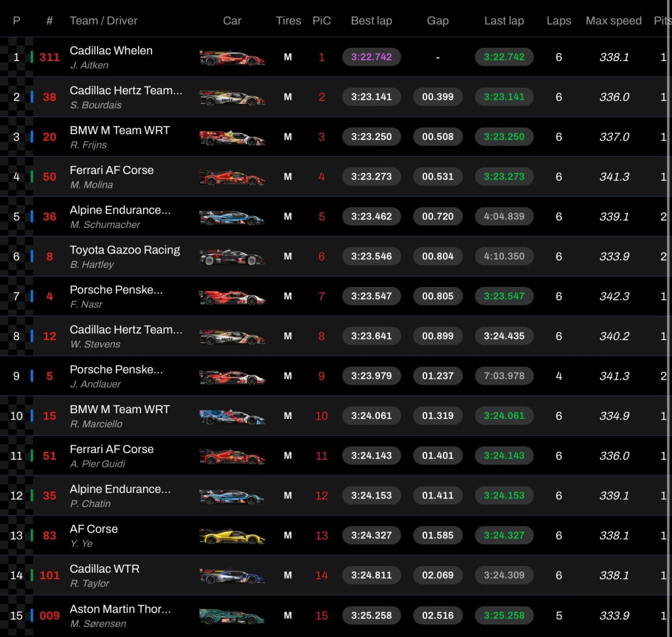The height and width of the screenshot is (637, 672).
Task: Click S. Bourdais #38 Cadillac Hertz car image
Action: click(232, 97)
